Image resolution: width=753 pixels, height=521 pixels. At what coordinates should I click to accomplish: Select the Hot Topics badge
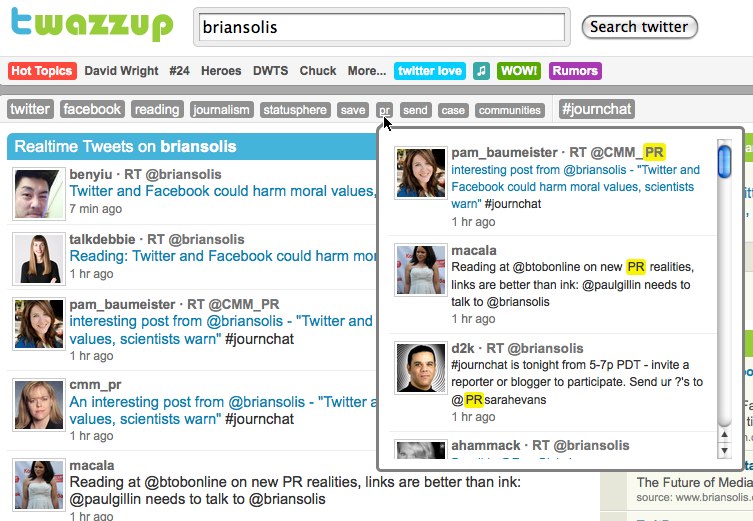click(x=42, y=71)
